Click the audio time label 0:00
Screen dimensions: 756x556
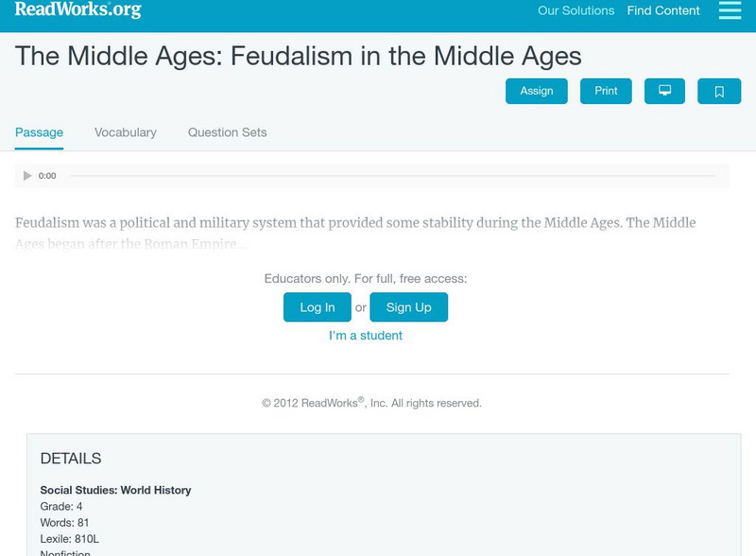47,176
